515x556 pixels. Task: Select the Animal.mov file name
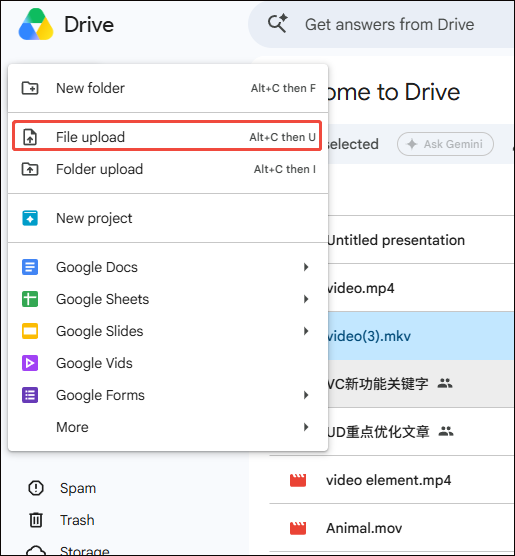[364, 528]
